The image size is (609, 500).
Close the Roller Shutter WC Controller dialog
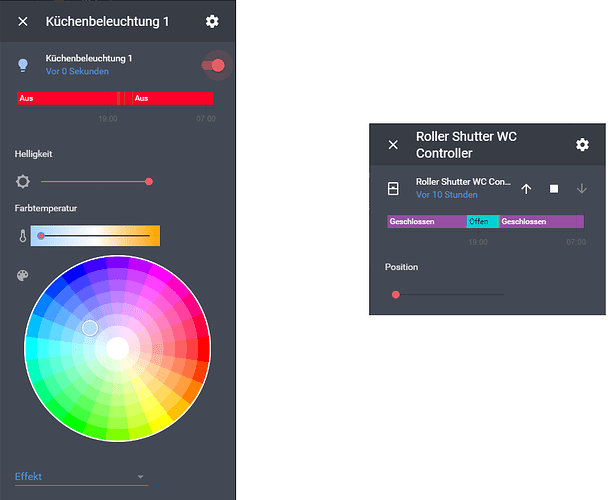click(x=393, y=145)
